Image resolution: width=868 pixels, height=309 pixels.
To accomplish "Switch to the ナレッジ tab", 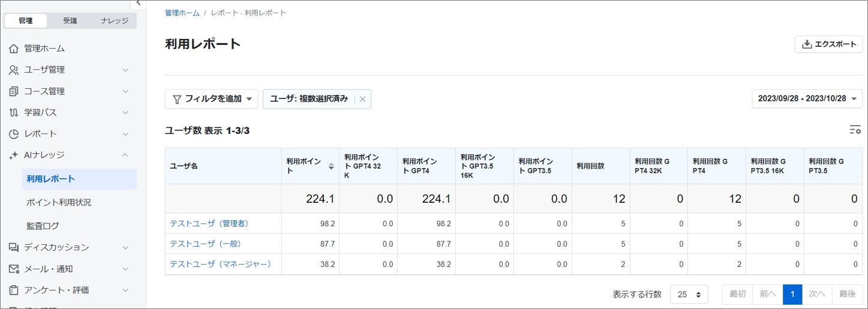I will coord(114,20).
